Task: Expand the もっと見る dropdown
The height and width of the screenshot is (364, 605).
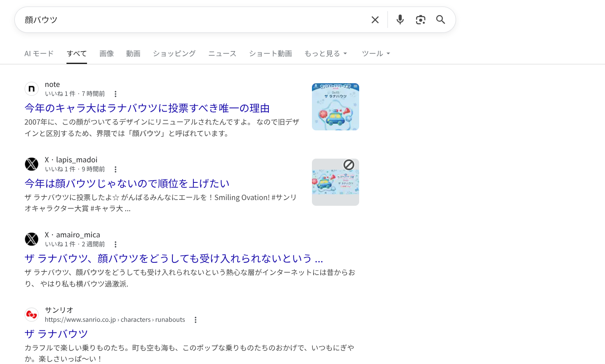Action: click(325, 54)
